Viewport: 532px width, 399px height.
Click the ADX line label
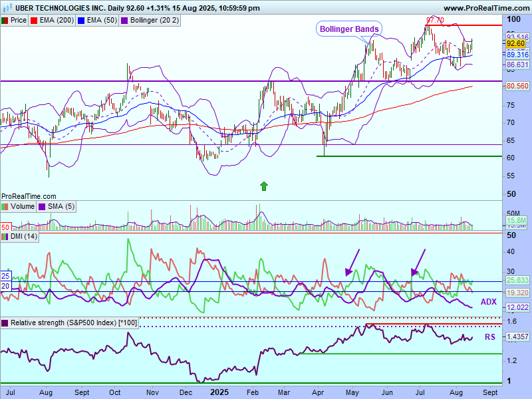pos(489,302)
